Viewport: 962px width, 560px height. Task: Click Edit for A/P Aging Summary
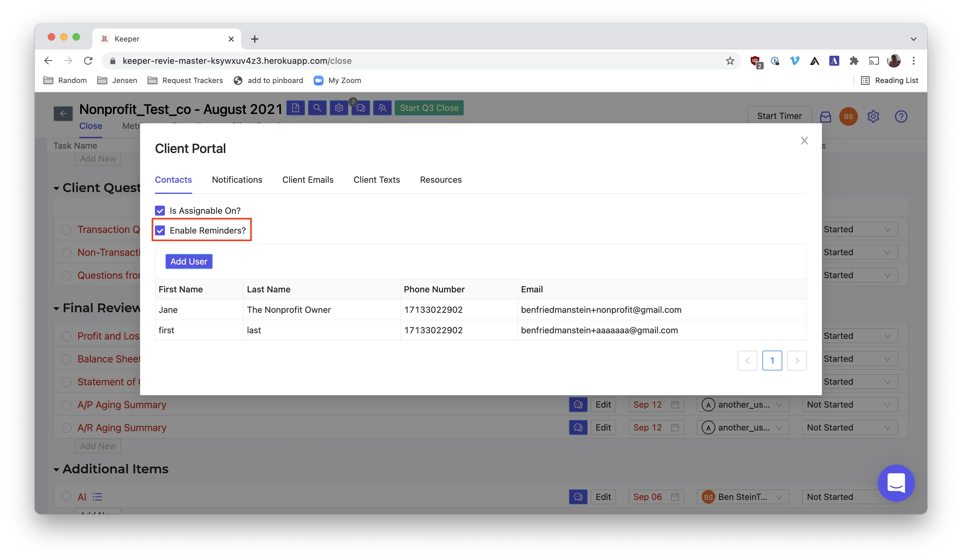(x=603, y=405)
